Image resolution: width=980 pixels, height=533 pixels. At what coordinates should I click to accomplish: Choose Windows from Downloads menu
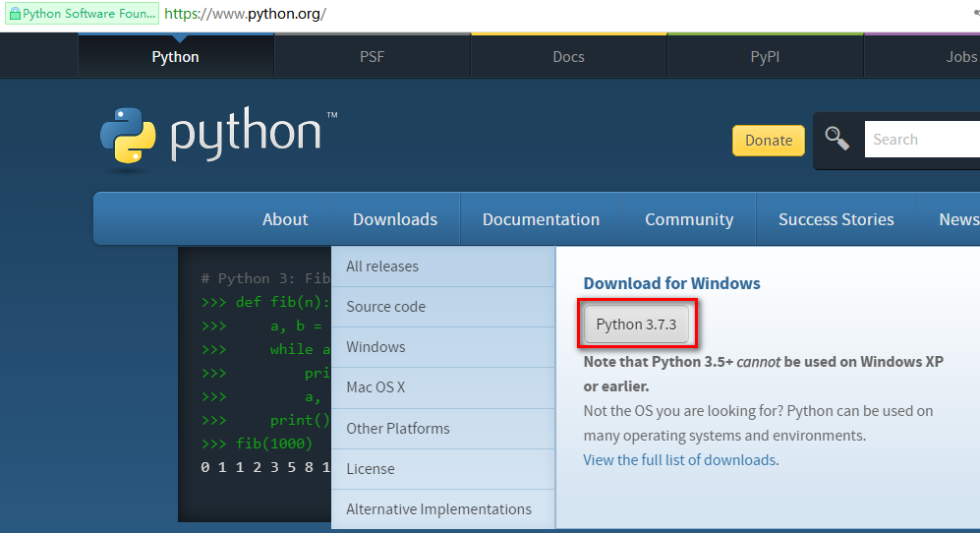coord(443,346)
